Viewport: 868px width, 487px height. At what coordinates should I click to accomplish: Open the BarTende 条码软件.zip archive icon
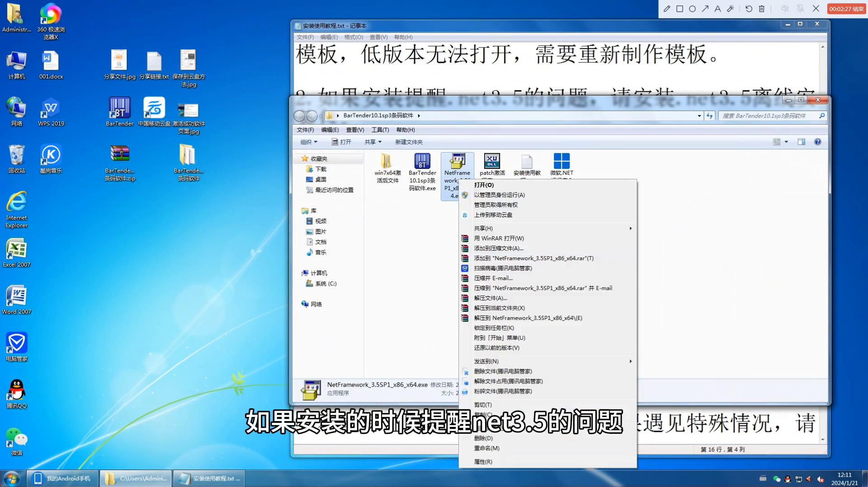point(120,163)
